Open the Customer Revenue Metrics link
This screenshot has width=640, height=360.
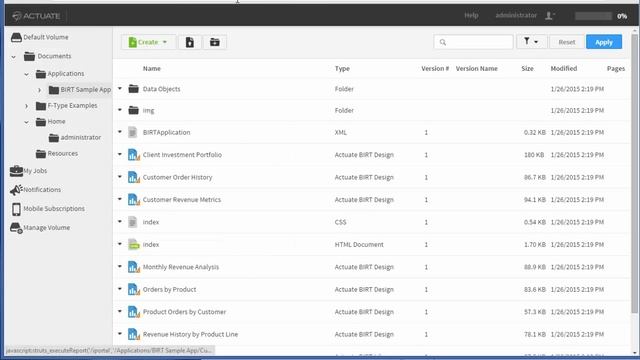coord(182,200)
